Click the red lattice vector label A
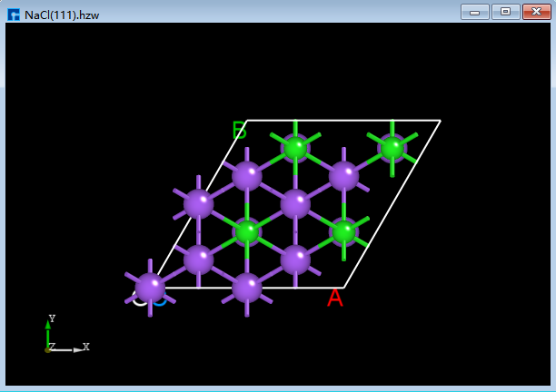The image size is (556, 392). tap(335, 299)
